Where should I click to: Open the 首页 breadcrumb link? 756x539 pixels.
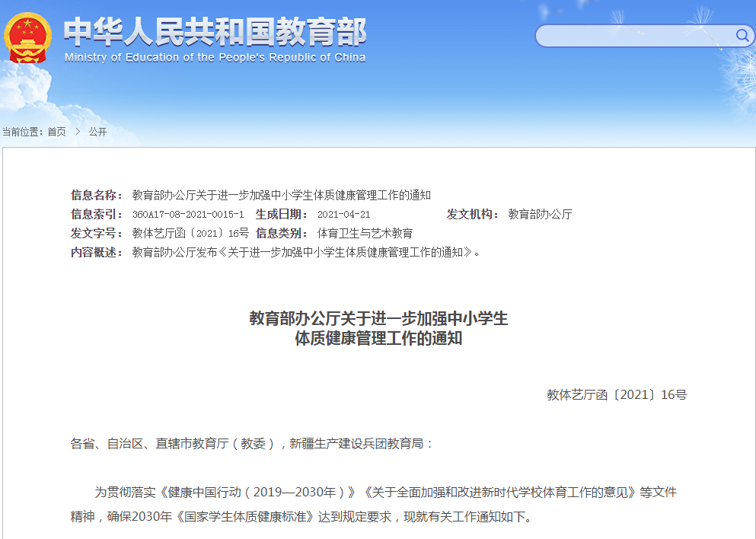click(56, 132)
